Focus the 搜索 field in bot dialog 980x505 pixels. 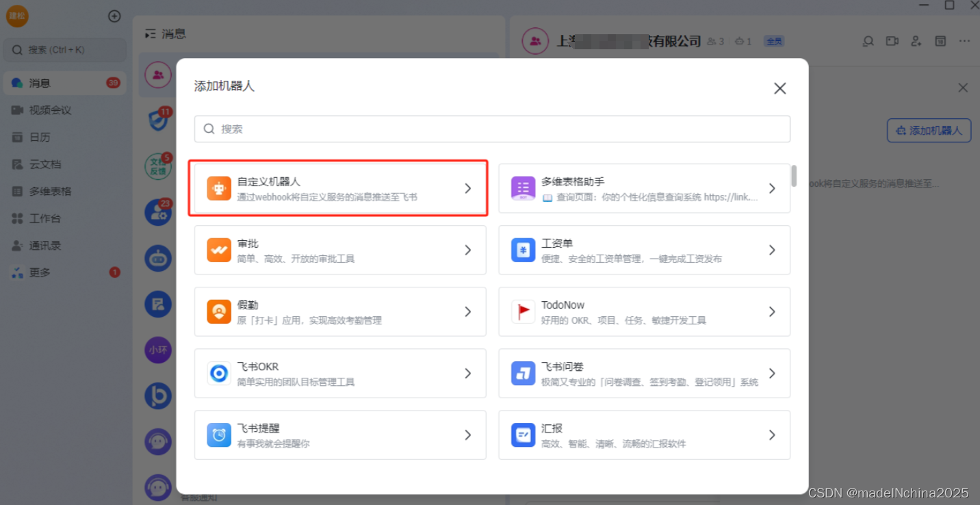[x=492, y=129]
